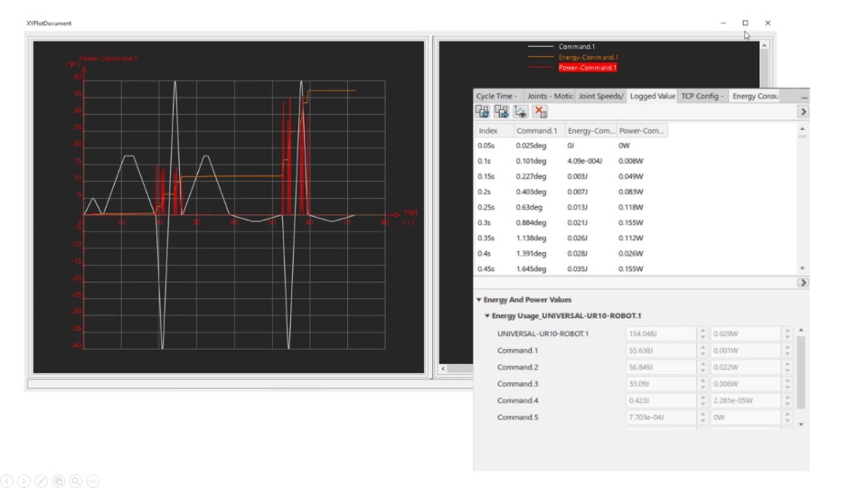Click the stepper beside the 0.022W field

788,367
